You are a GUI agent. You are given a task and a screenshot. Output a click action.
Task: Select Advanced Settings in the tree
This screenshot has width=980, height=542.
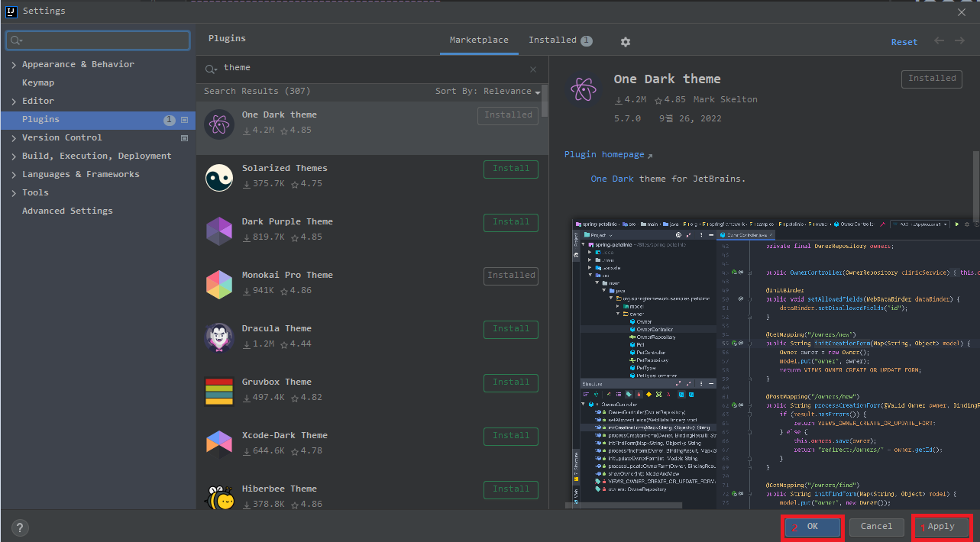(67, 211)
